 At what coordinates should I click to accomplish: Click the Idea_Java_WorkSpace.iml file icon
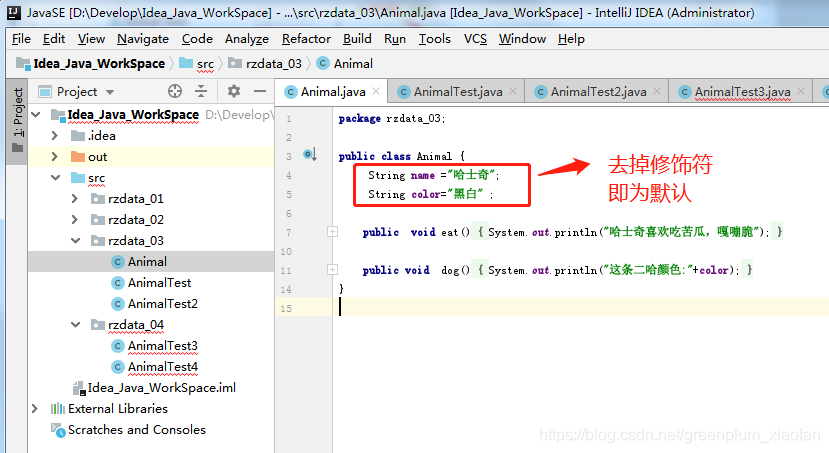(x=79, y=389)
